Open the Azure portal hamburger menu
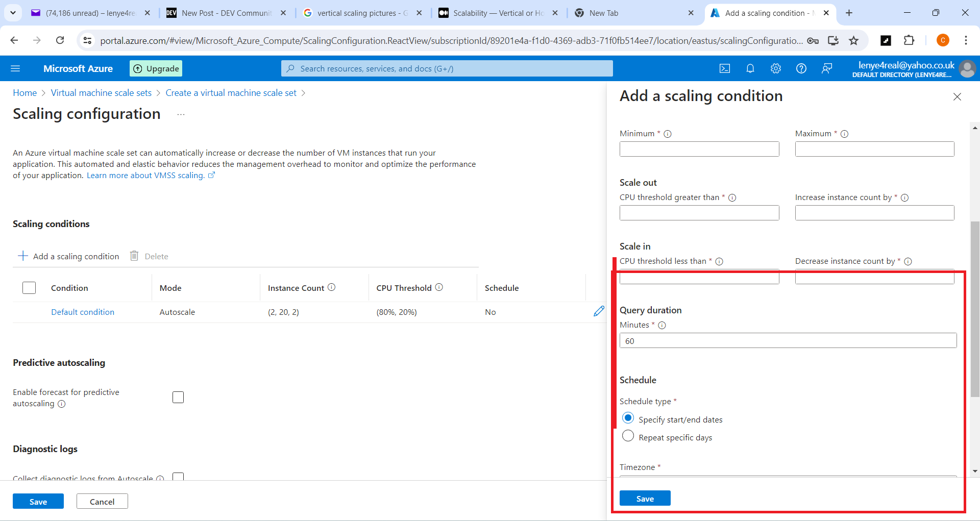Screen dimensions: 980x521 click(x=15, y=68)
